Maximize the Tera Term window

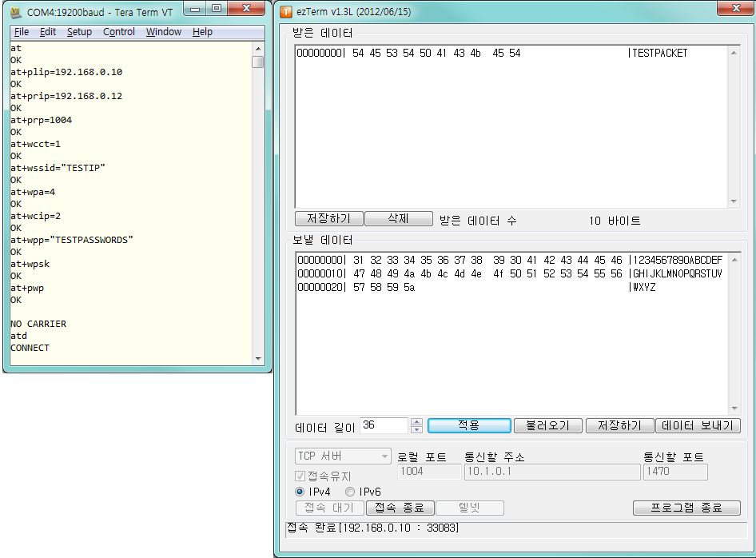click(217, 9)
